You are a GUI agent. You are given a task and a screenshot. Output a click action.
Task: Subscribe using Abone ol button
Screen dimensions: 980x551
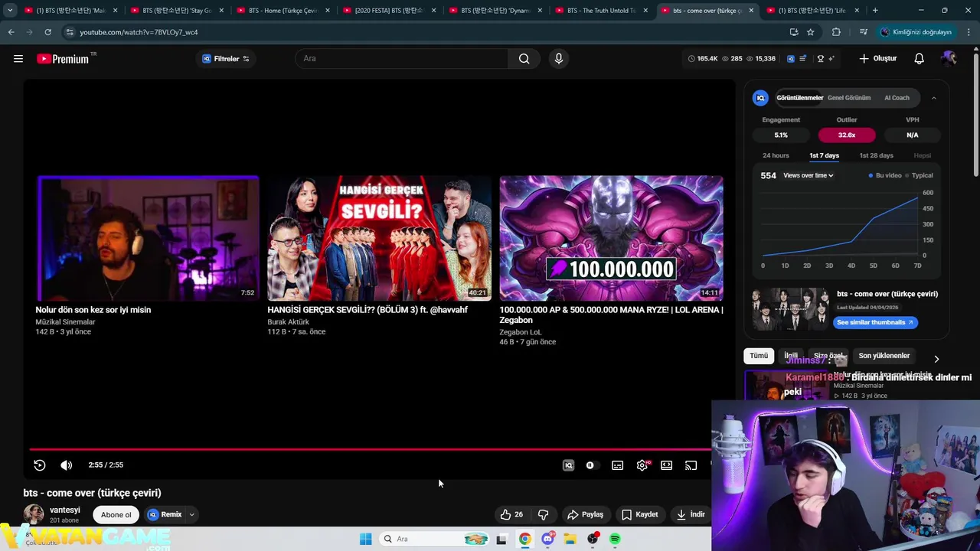click(x=116, y=515)
